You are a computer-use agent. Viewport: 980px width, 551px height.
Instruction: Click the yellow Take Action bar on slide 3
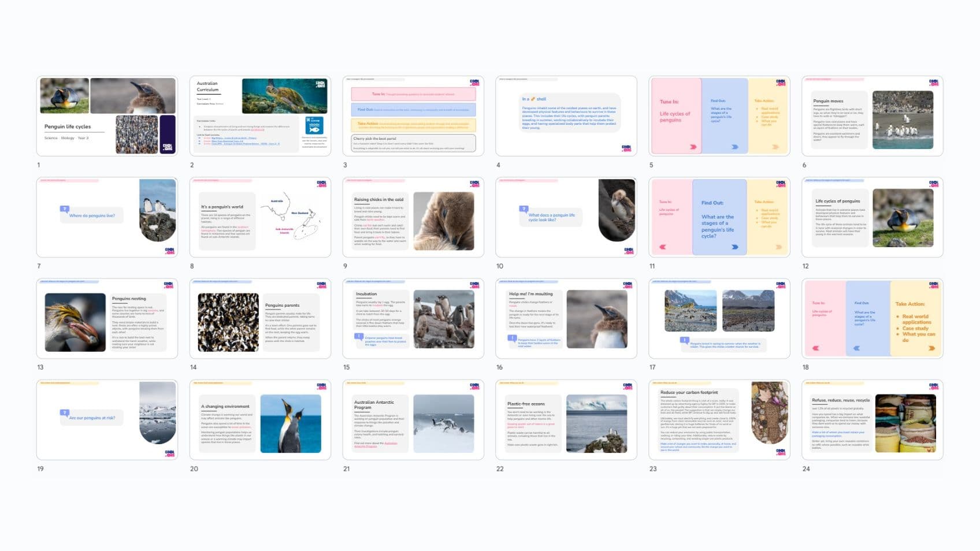click(x=413, y=124)
